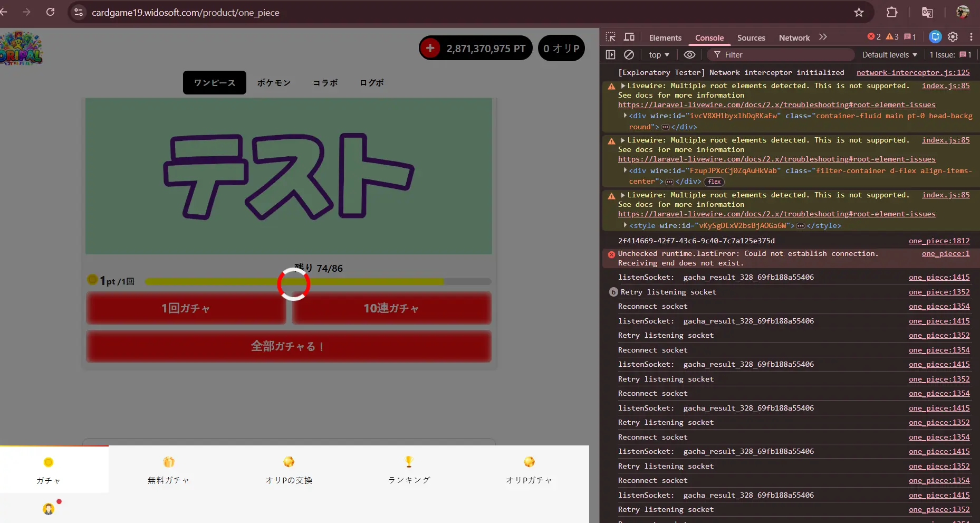Open the translate extension icon
Image resolution: width=980 pixels, height=523 pixels.
[927, 12]
